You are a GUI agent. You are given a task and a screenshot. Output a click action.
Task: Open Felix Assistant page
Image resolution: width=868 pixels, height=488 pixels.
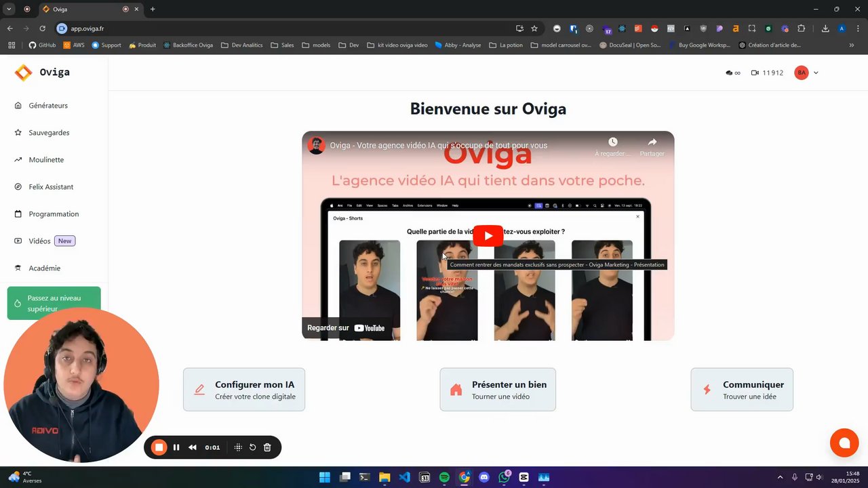(x=51, y=187)
